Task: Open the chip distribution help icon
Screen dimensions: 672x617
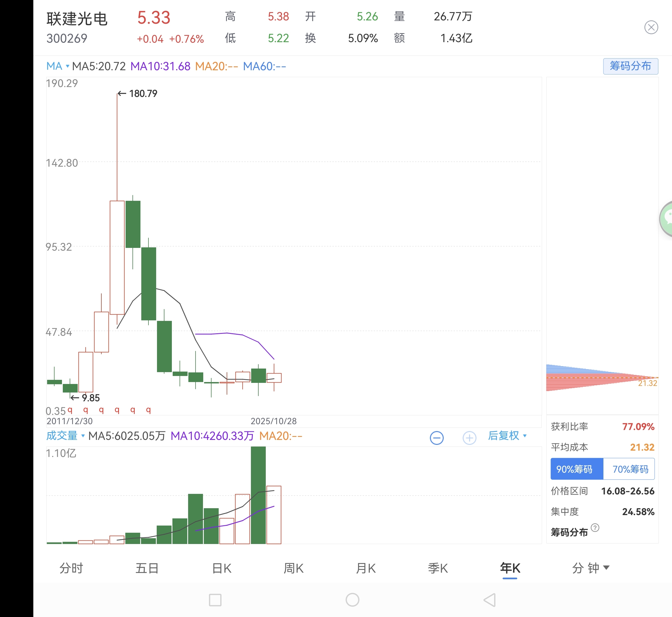Action: pyautogui.click(x=595, y=527)
